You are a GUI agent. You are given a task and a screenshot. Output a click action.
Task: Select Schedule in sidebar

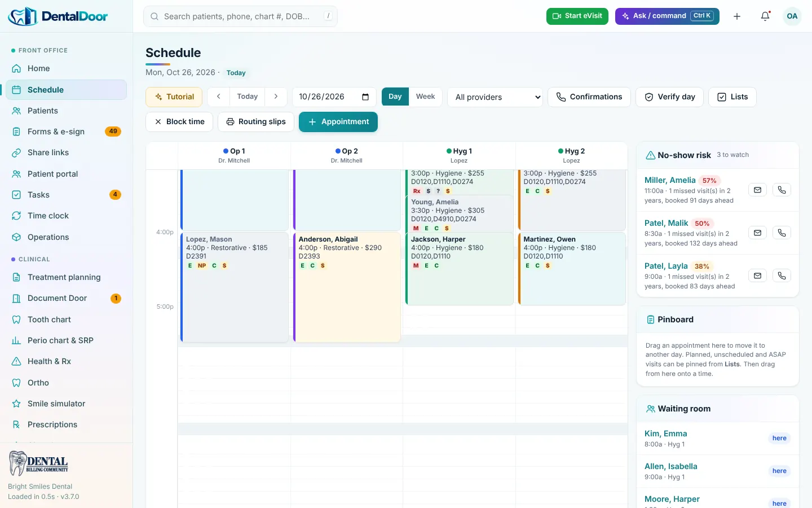pos(66,90)
